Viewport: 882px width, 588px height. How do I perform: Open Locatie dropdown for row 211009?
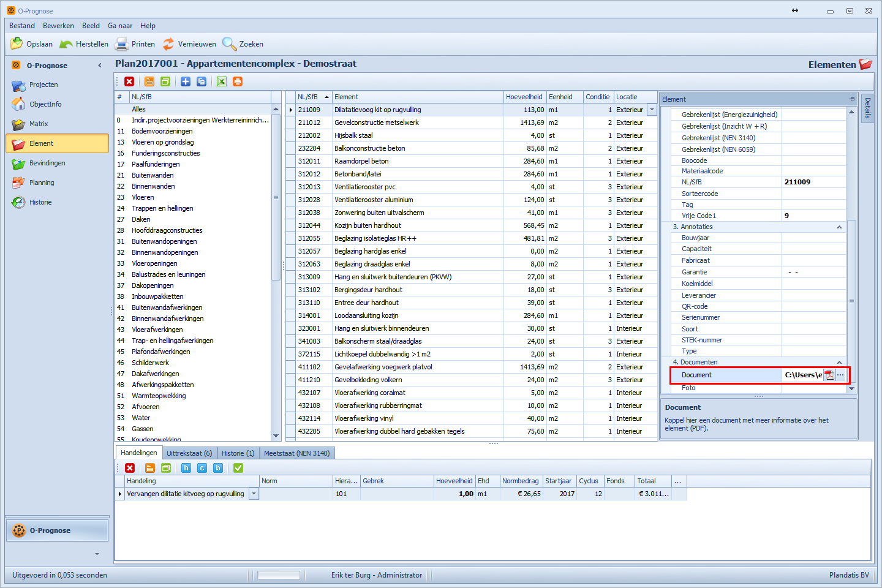coord(652,110)
